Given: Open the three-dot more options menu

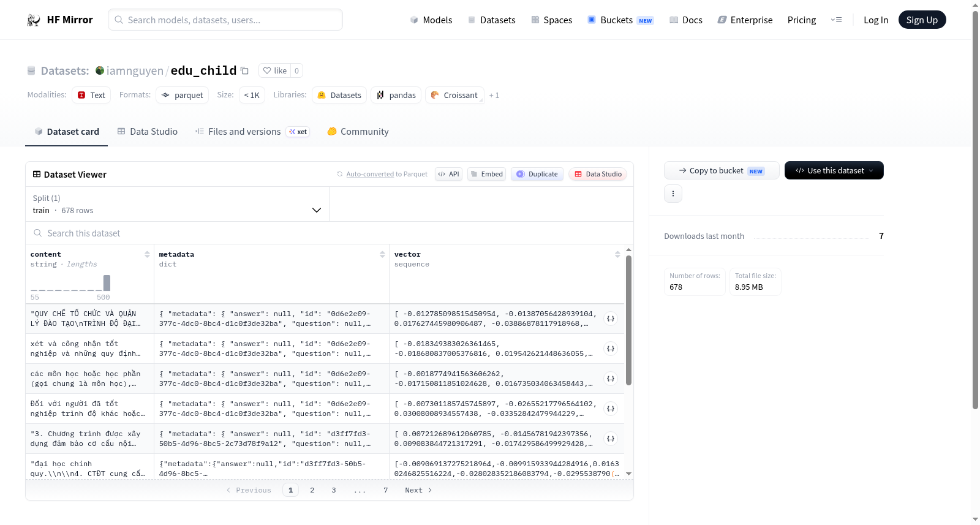Looking at the screenshot, I should [x=673, y=194].
